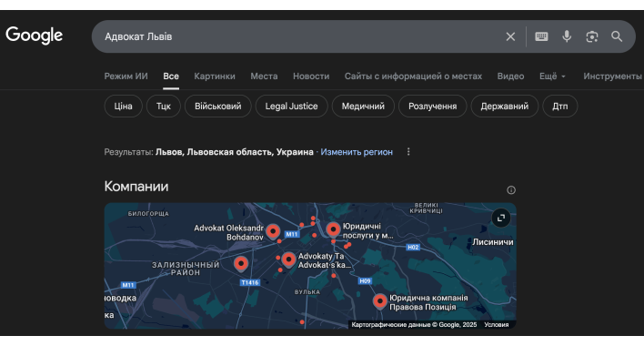This screenshot has width=644, height=346.
Task: Open search by image lens icon
Action: 592,36
